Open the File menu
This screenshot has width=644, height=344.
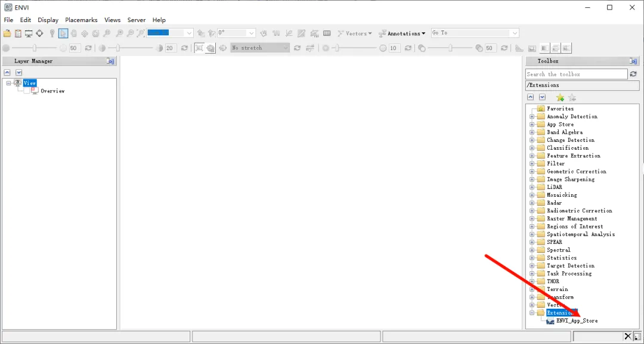click(x=8, y=20)
